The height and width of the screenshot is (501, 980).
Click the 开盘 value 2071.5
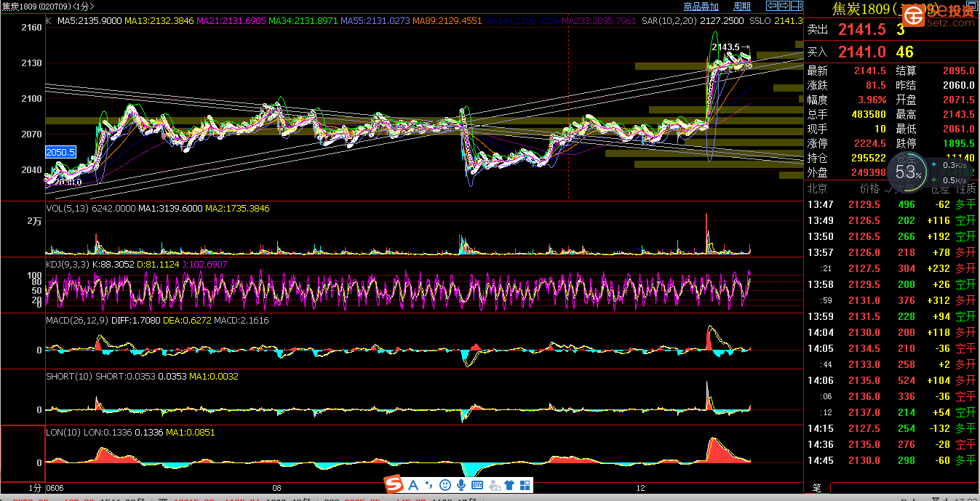[x=958, y=100]
